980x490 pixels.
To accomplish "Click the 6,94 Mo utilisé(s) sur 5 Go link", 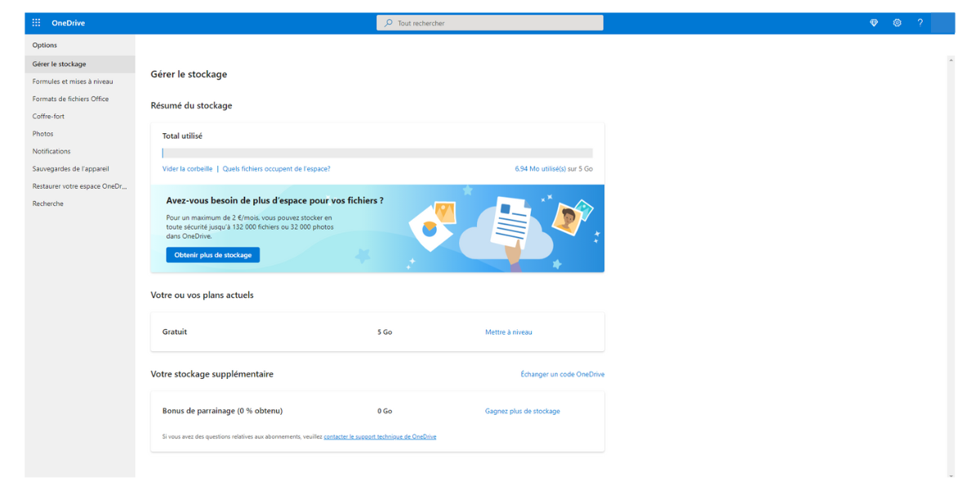I will point(554,169).
